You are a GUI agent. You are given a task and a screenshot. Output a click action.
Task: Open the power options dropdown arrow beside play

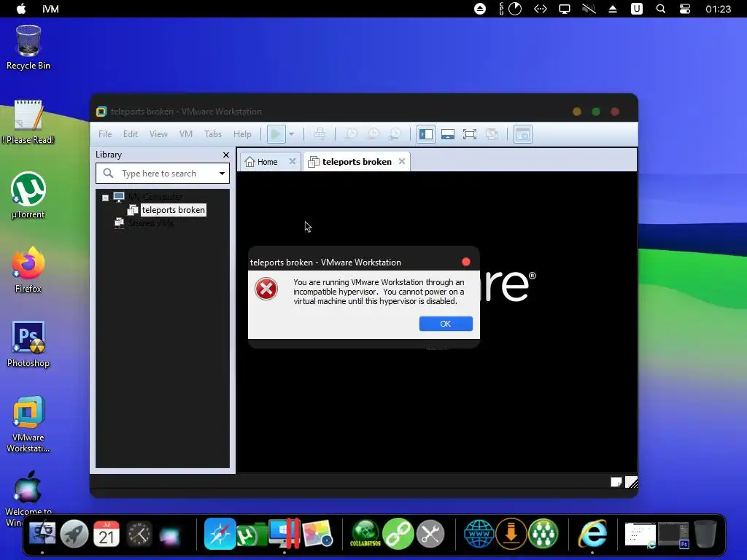(292, 134)
